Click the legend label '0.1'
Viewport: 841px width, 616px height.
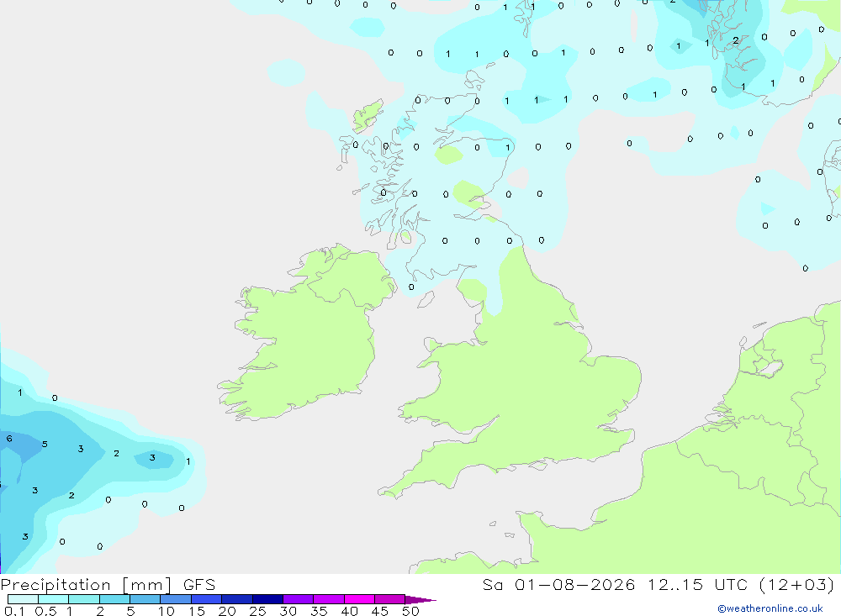pos(14,611)
